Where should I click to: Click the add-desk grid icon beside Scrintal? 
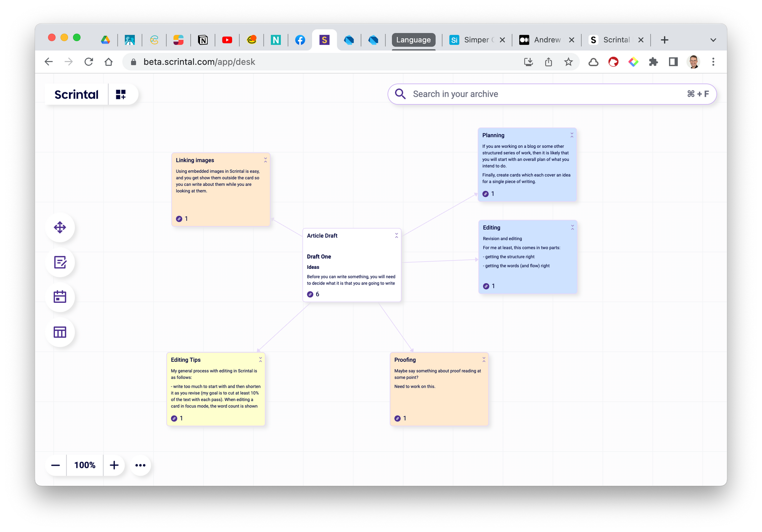[x=121, y=94]
